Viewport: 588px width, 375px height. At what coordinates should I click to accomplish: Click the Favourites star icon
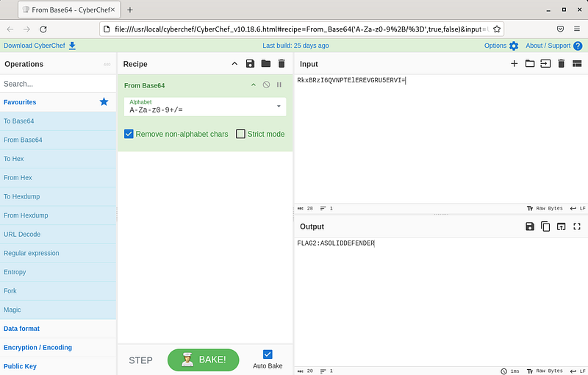(104, 101)
